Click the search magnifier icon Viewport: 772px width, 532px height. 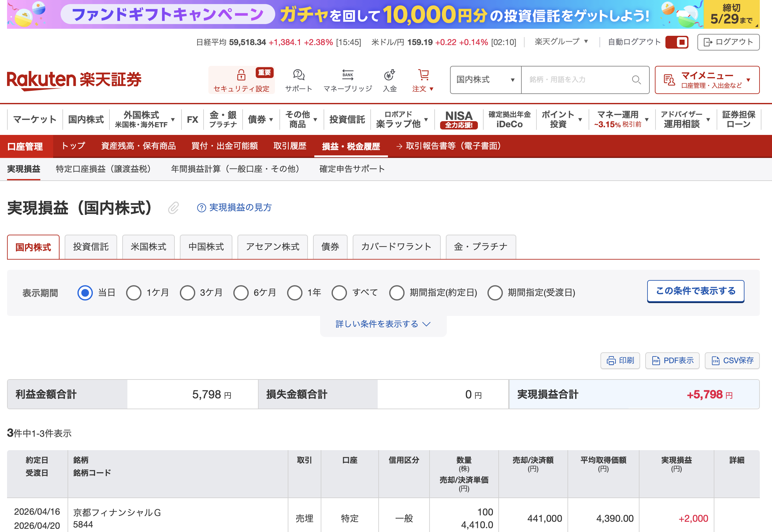pos(636,80)
